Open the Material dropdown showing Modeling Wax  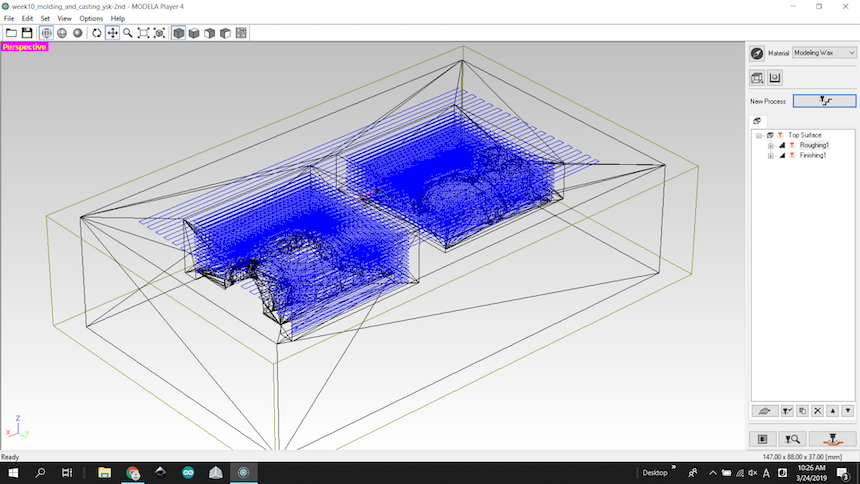click(824, 53)
